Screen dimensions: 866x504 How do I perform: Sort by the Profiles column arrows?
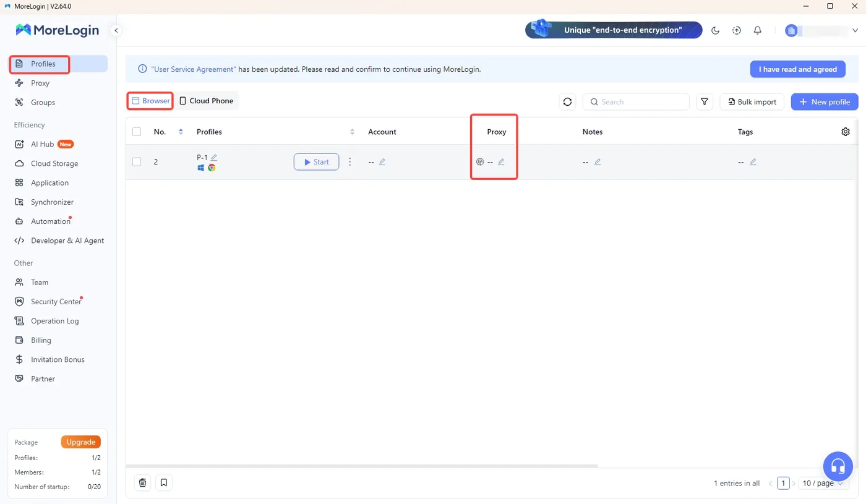353,132
